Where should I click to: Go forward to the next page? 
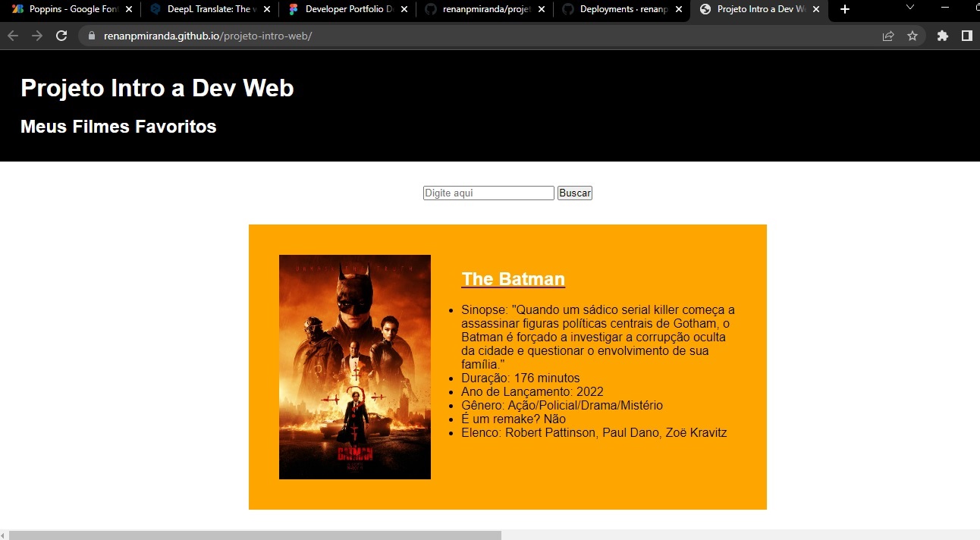click(36, 36)
